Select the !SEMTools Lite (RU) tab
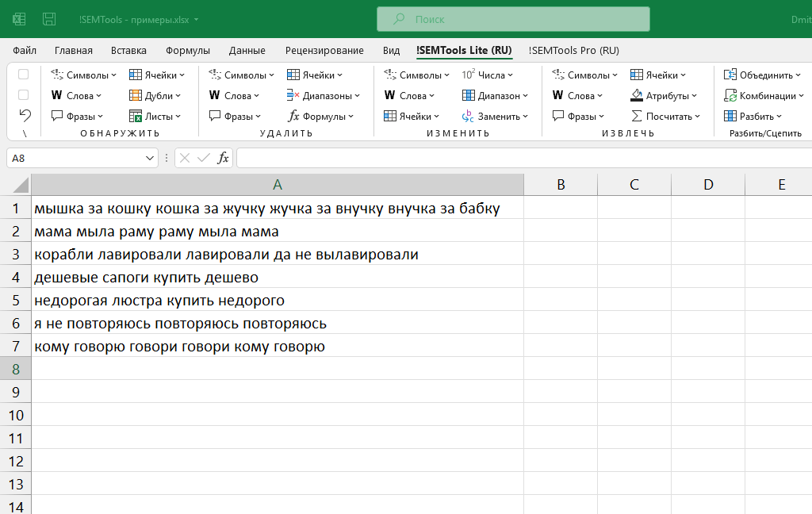The height and width of the screenshot is (514, 812). [463, 50]
